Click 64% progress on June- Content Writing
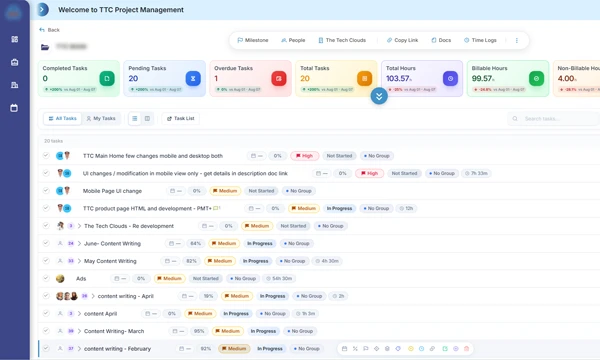This screenshot has height=360, width=600. (x=196, y=243)
